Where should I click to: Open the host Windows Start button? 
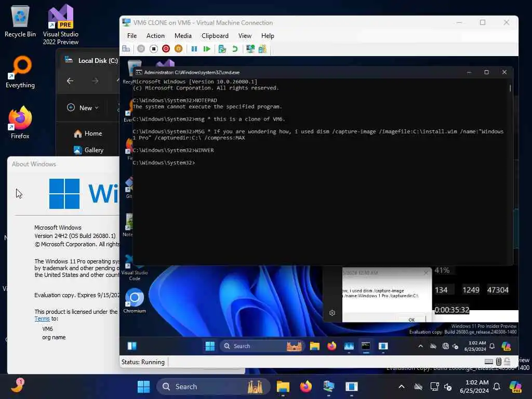[x=143, y=387]
